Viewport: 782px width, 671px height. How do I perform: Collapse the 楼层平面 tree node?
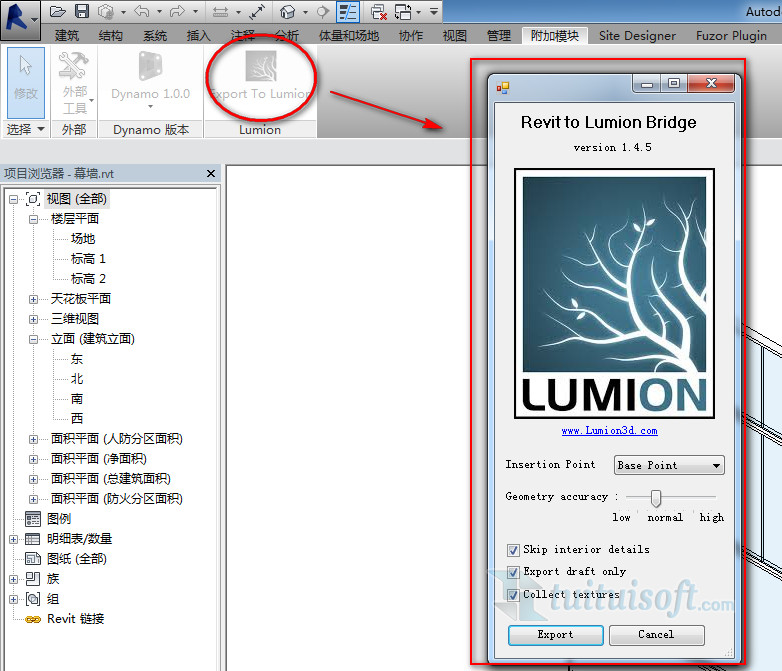tap(33, 219)
